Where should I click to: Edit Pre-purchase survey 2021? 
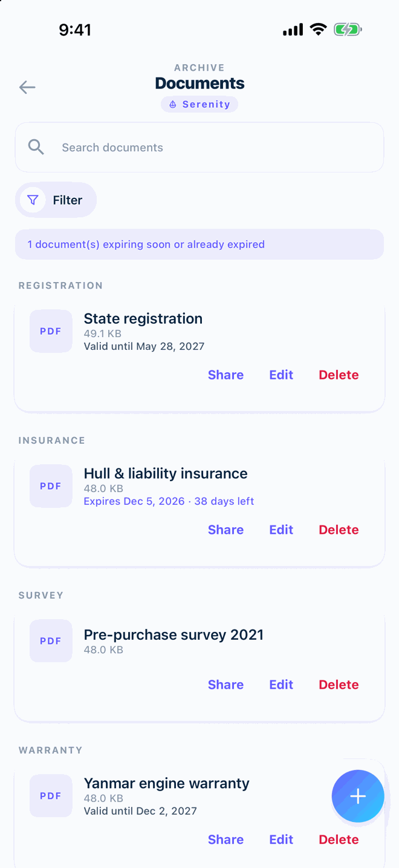(281, 685)
